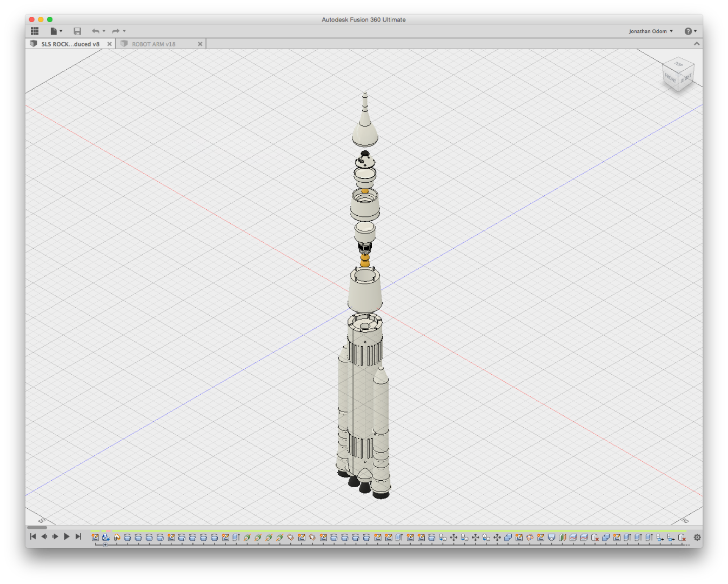Screen dimensions: 728x584
Task: Expand the toolbar with the chevron
Action: (697, 44)
